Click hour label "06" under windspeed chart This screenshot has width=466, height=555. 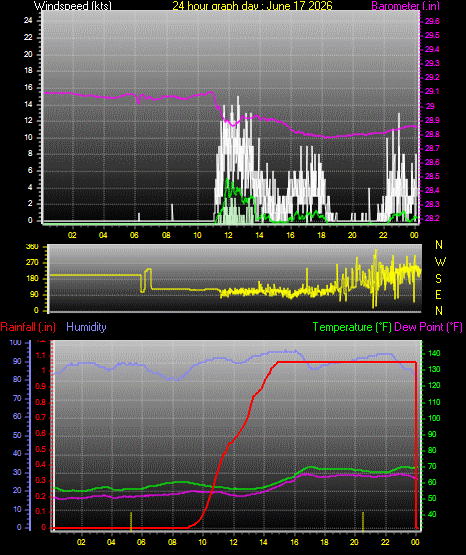134,235
